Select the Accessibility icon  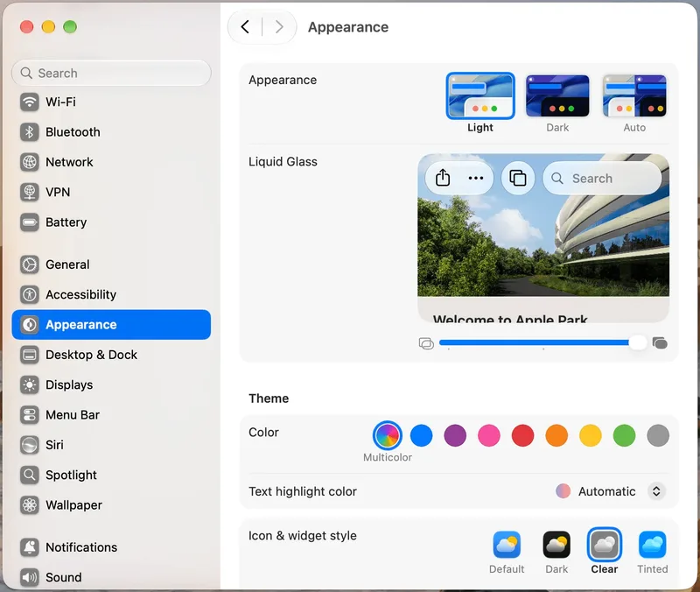click(30, 294)
